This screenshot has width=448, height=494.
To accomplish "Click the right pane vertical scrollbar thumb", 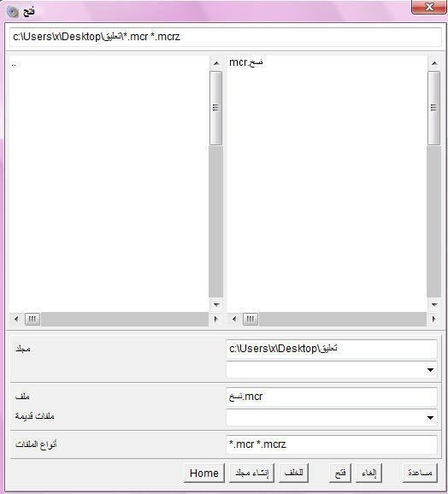I will click(434, 108).
